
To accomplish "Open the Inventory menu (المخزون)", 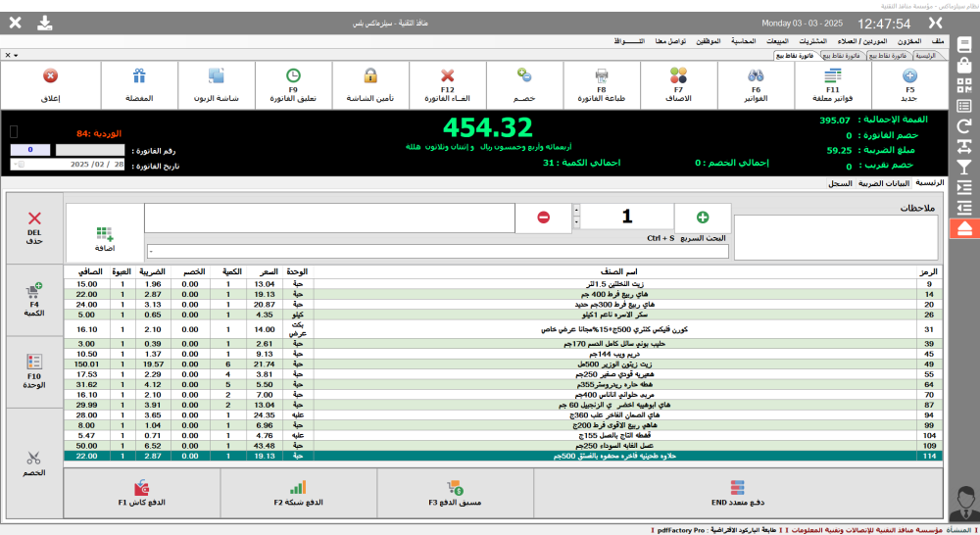I will point(907,41).
